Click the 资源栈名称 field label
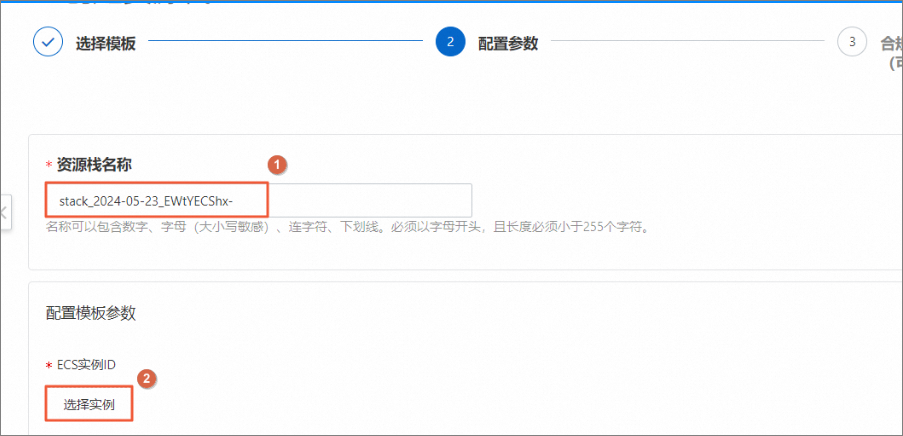This screenshot has width=903, height=436. (x=94, y=165)
